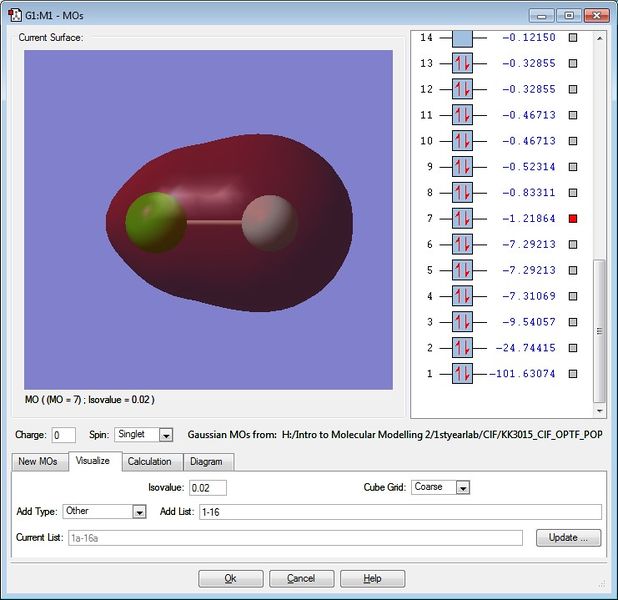Click the G1:M1 window title icon

15,15
